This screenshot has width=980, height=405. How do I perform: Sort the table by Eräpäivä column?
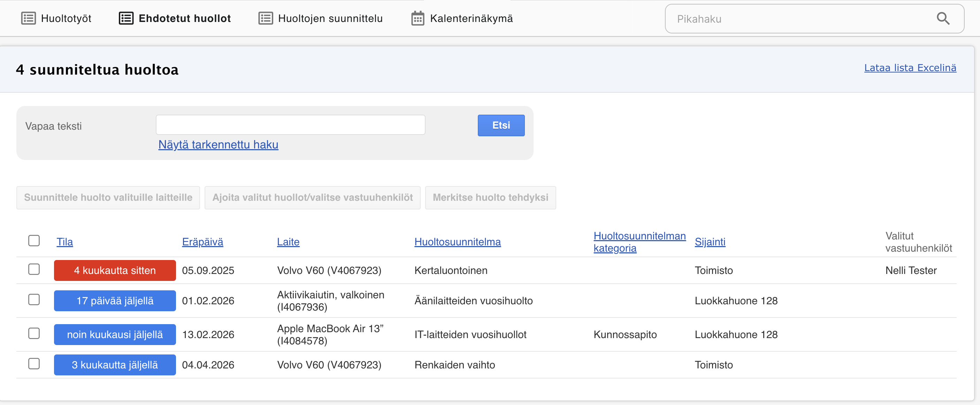pyautogui.click(x=202, y=242)
